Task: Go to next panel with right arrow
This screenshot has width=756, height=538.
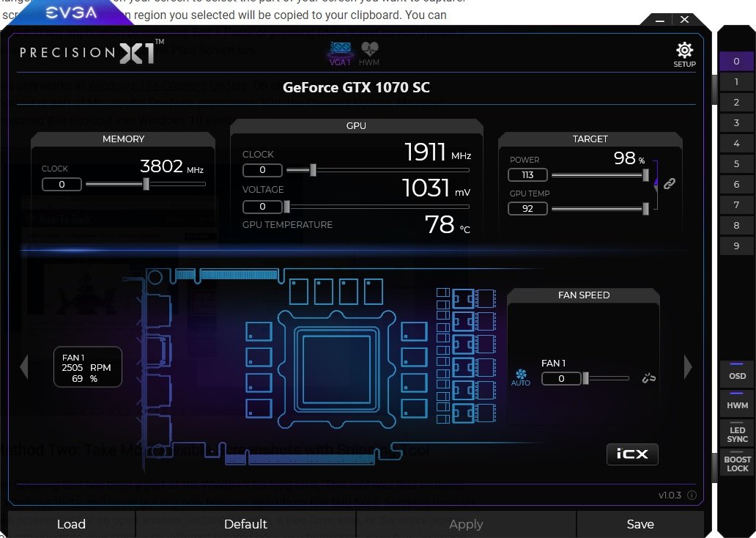Action: [x=688, y=366]
